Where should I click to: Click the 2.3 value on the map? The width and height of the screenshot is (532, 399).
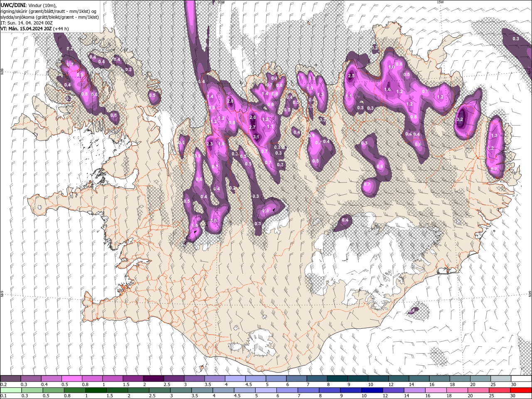[209, 144]
